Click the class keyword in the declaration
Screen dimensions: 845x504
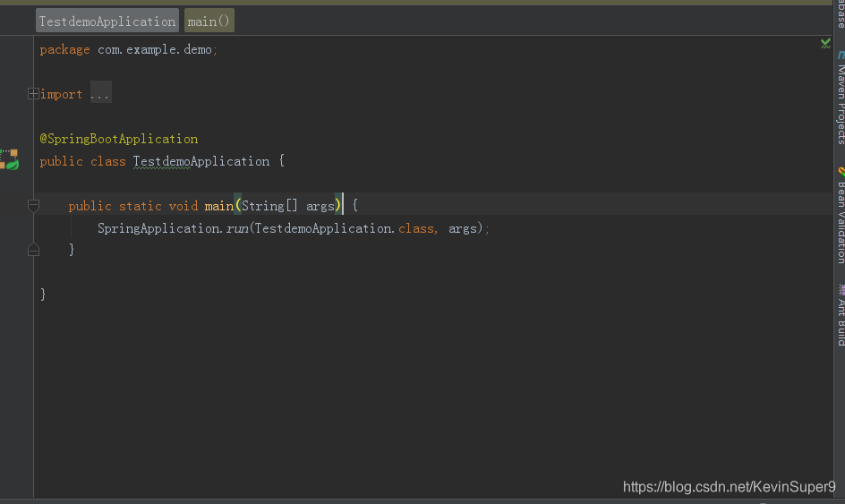tap(107, 161)
